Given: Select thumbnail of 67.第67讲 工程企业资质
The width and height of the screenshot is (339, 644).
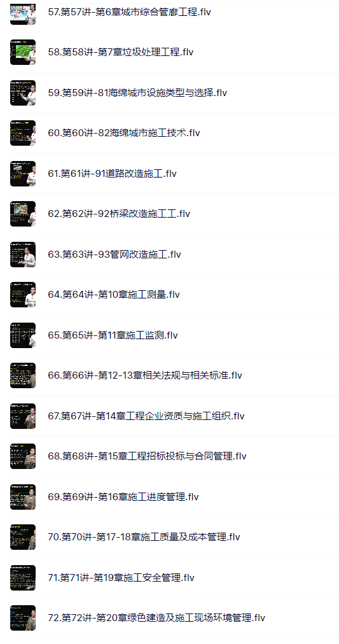Looking at the screenshot, I should point(23,416).
